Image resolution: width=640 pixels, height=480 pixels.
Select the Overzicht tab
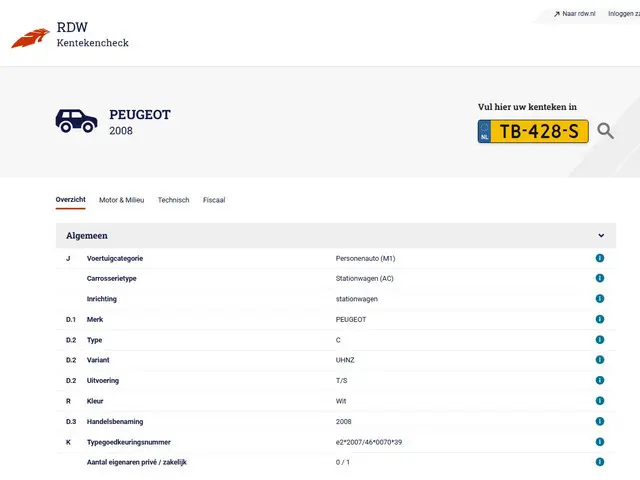click(x=70, y=200)
